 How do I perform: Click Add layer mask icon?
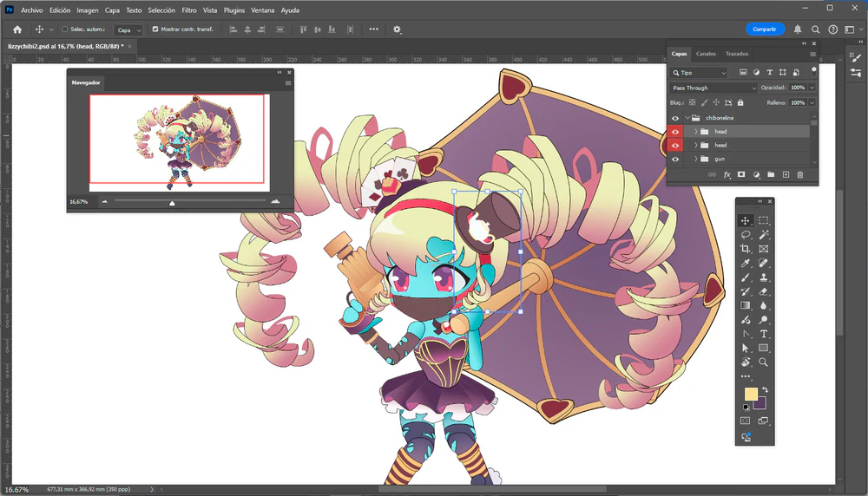coord(741,175)
